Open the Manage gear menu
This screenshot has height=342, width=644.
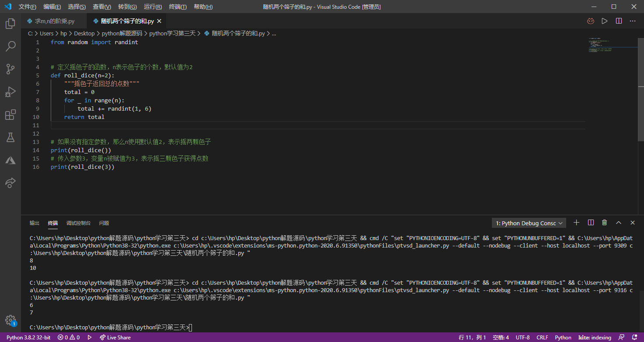[10, 320]
